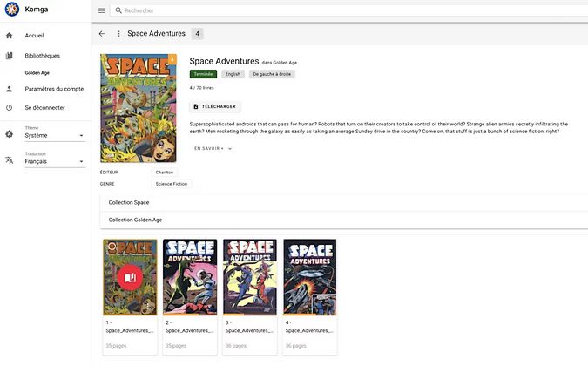Expand the Collection Space panel
Screen dimensions: 588x366
click(344, 202)
